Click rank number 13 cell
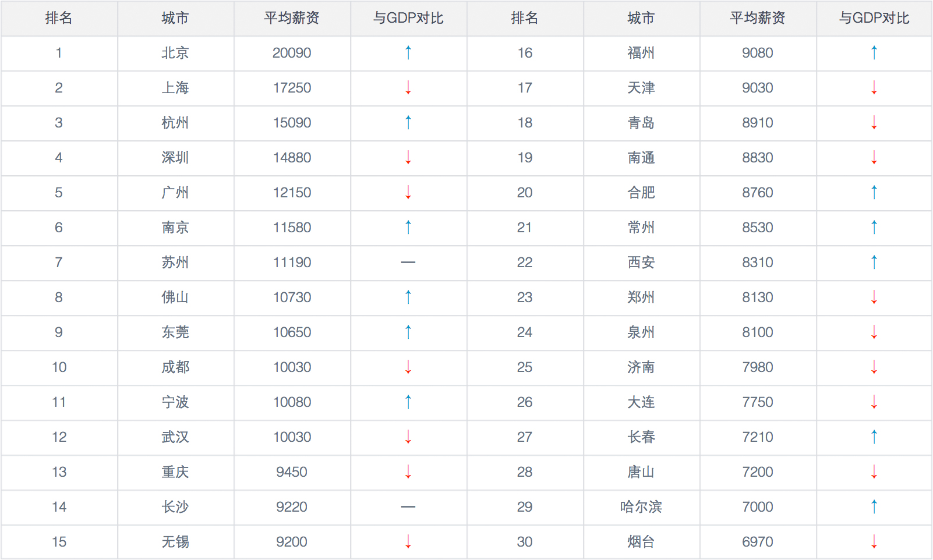 click(x=59, y=472)
